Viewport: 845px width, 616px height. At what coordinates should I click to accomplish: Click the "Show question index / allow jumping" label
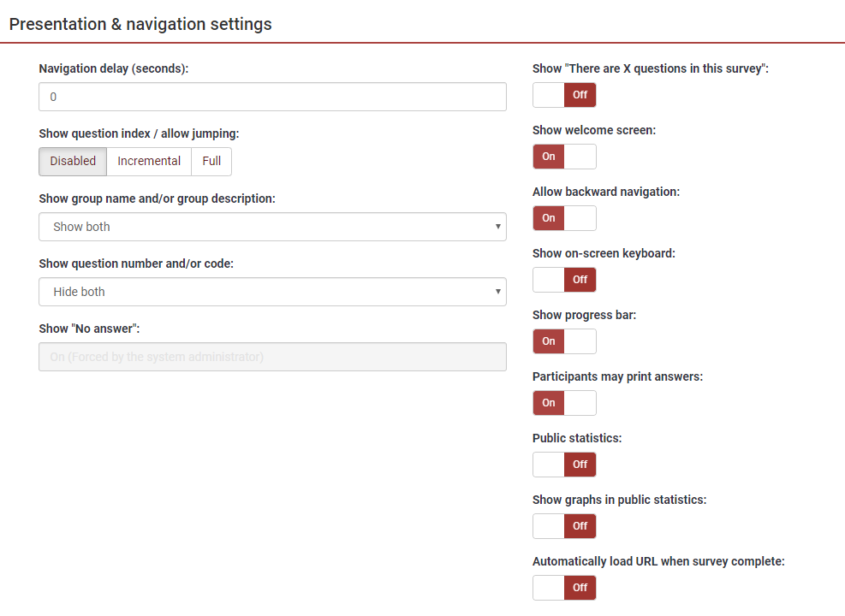coord(139,133)
